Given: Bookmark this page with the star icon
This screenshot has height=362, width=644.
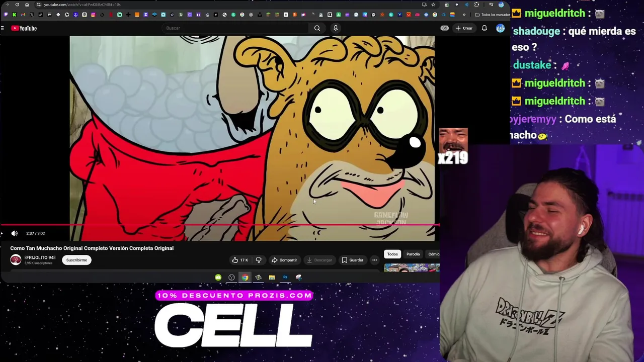Looking at the screenshot, I should tap(433, 5).
